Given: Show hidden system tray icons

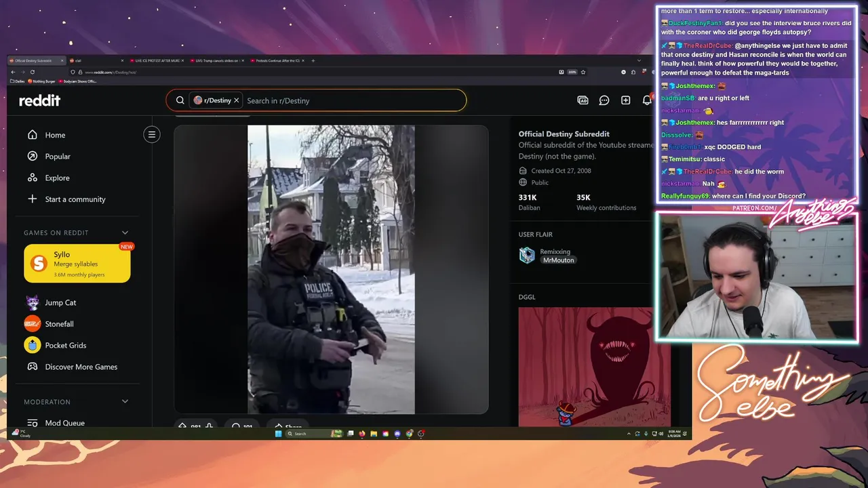Looking at the screenshot, I should point(629,434).
